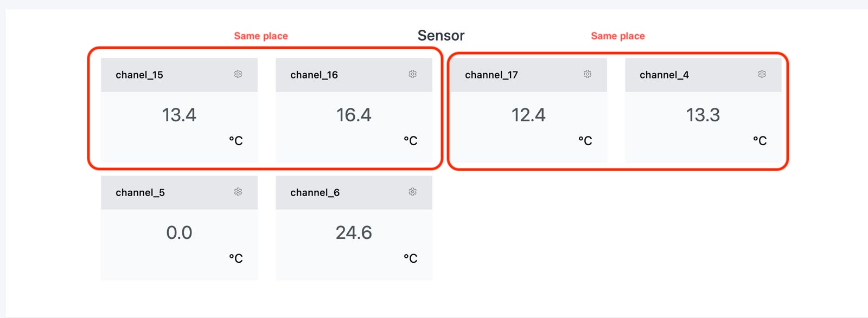Open settings gear for chanel_15
The image size is (868, 318).
tap(238, 74)
